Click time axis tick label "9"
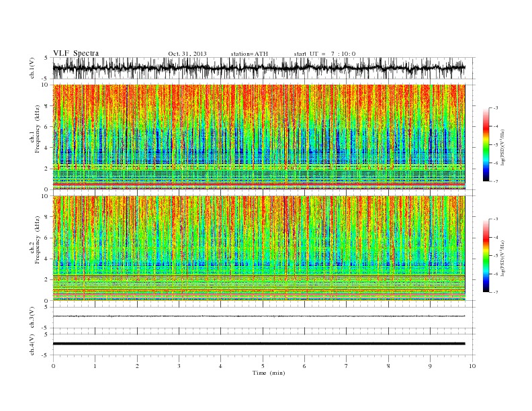Image resolution: width=532 pixels, height=411 pixels. pyautogui.click(x=430, y=366)
